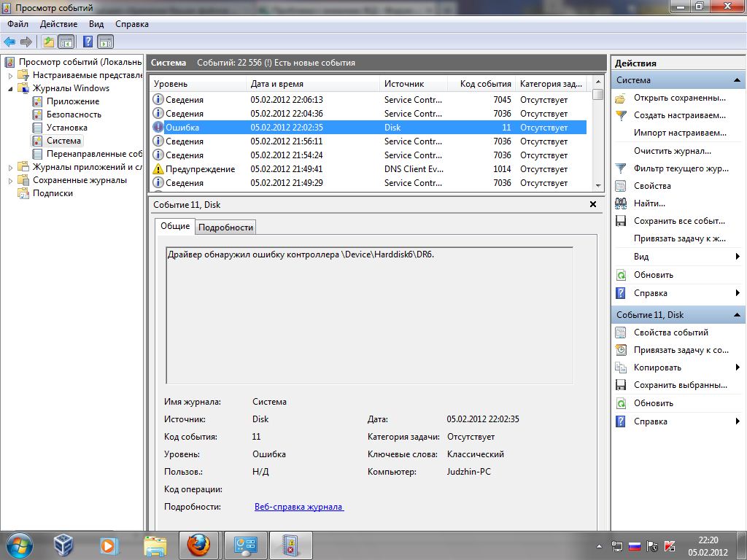
Task: Click the Up one level folder icon
Action: (x=48, y=42)
